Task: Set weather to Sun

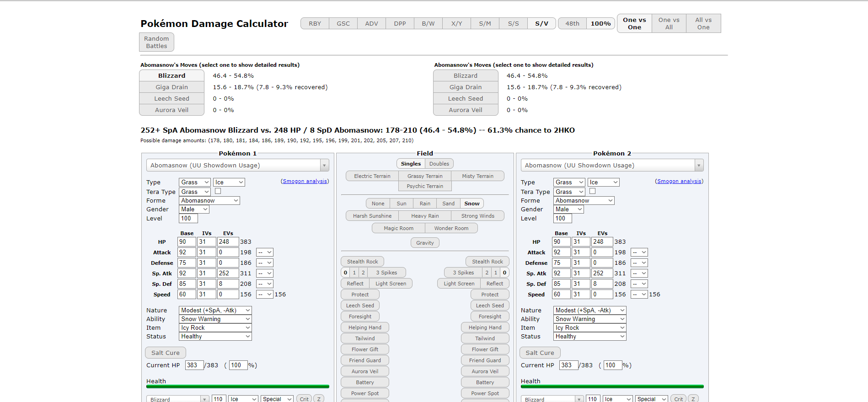Action: 401,204
